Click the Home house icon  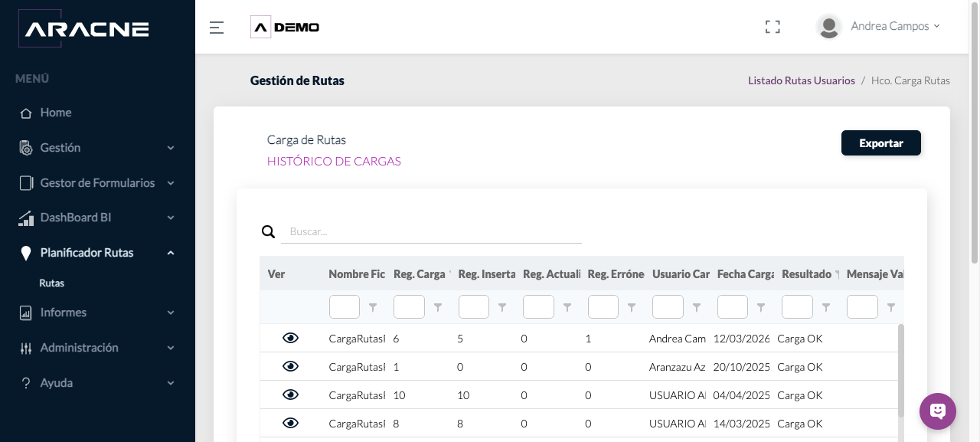click(x=25, y=113)
